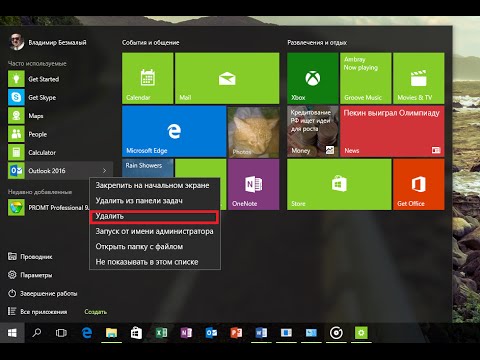This screenshot has width=480, height=360.
Task: Open the Get Office tile
Action: [x=419, y=184]
